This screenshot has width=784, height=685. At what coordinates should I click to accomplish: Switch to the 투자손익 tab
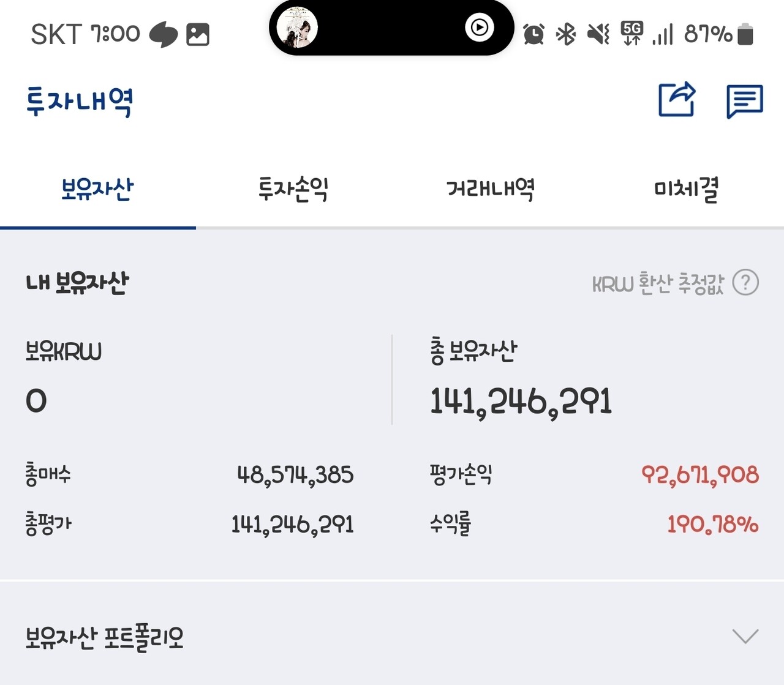point(294,190)
